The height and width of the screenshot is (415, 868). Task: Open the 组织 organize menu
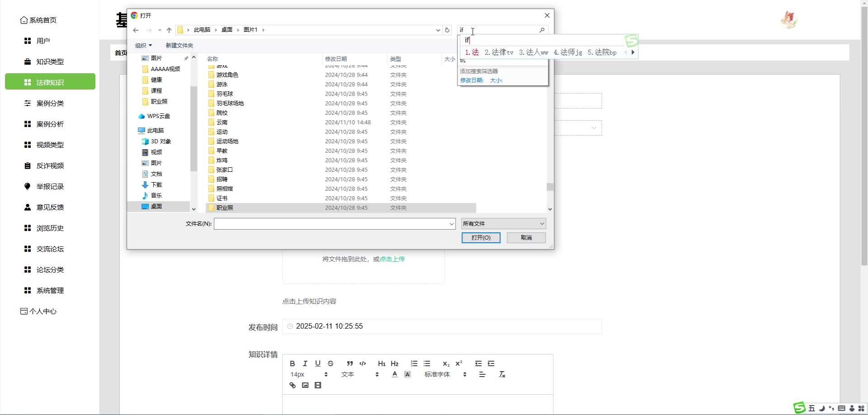[x=143, y=46]
